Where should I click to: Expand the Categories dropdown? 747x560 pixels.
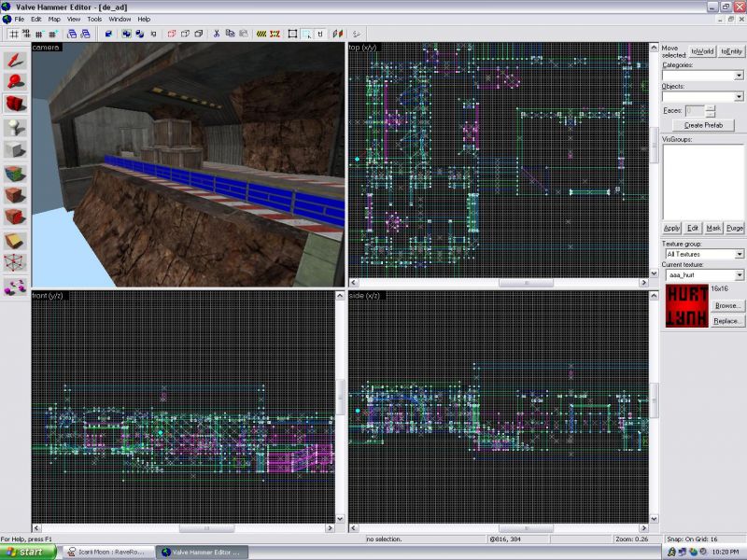point(739,76)
